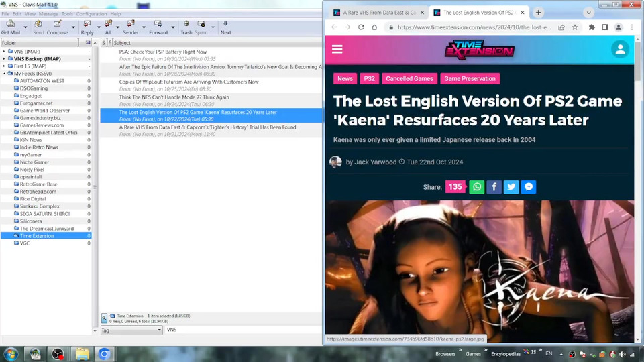
Task: Click the Forward toolbar icon
Action: coord(158,27)
